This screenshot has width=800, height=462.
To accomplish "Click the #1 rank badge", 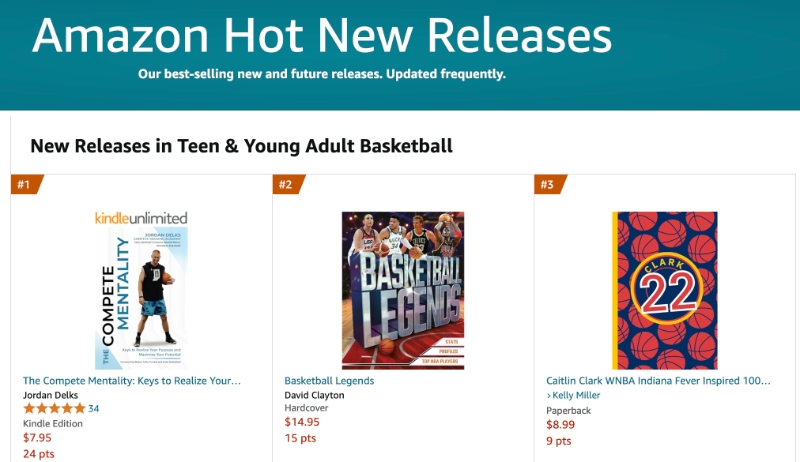I will (x=27, y=184).
